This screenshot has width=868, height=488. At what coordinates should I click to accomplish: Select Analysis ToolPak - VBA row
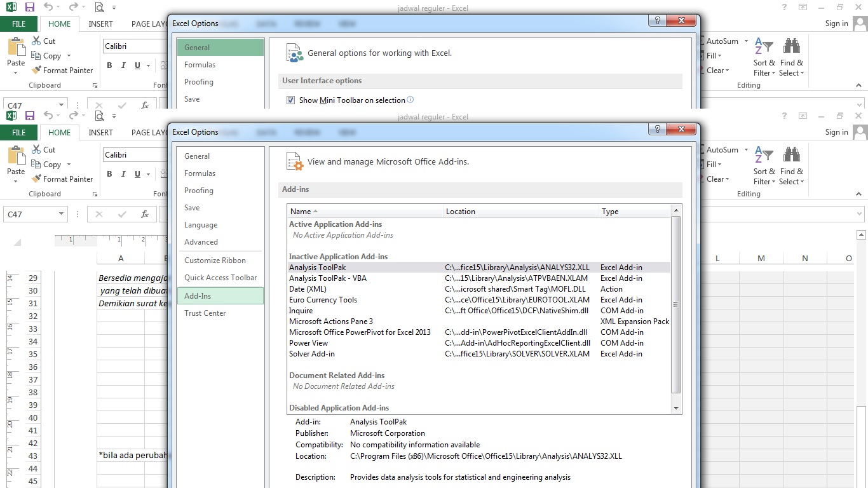[479, 278]
